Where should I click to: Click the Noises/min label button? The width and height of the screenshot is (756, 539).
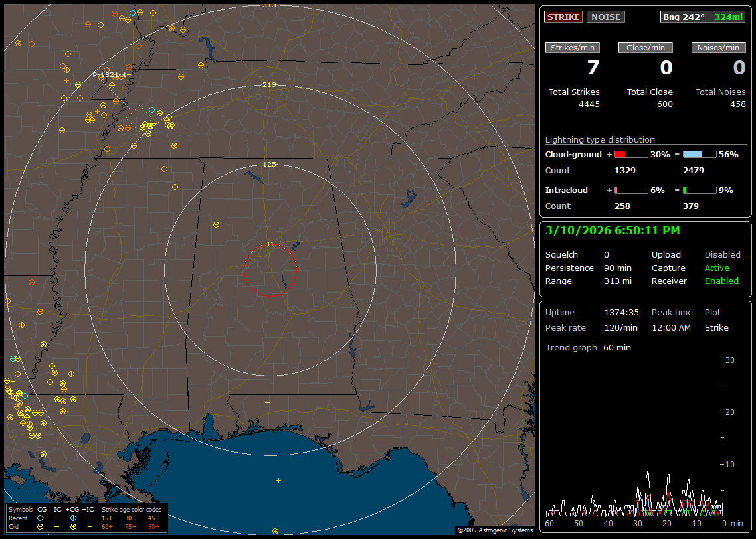719,48
